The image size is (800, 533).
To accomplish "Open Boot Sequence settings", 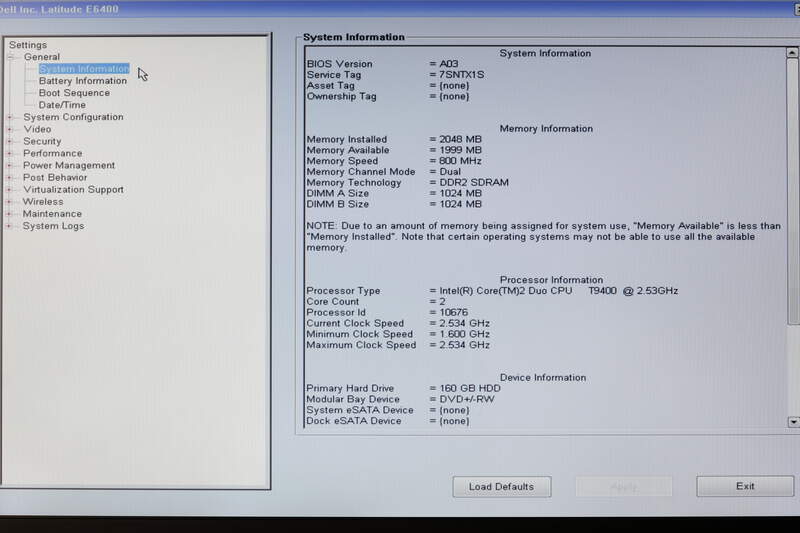I will coord(74,93).
